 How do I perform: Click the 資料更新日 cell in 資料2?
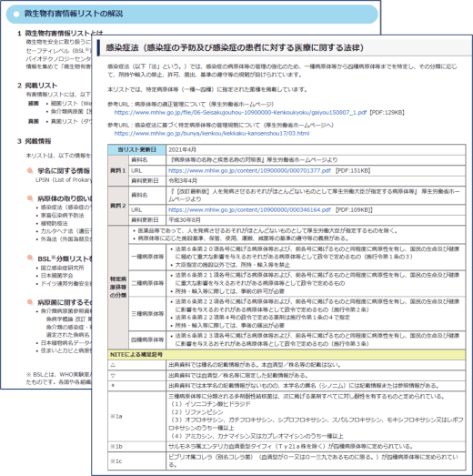point(147,219)
